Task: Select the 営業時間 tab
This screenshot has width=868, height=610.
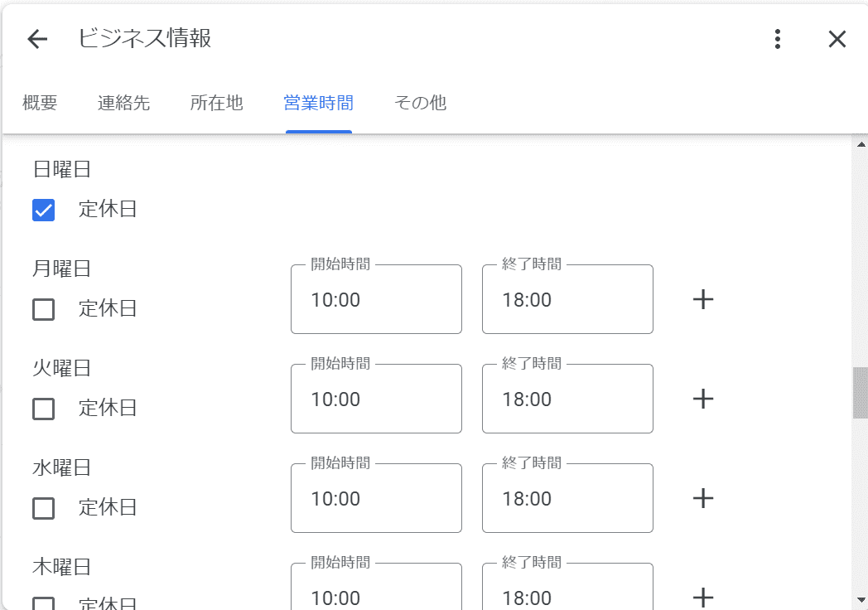Action: (x=318, y=103)
